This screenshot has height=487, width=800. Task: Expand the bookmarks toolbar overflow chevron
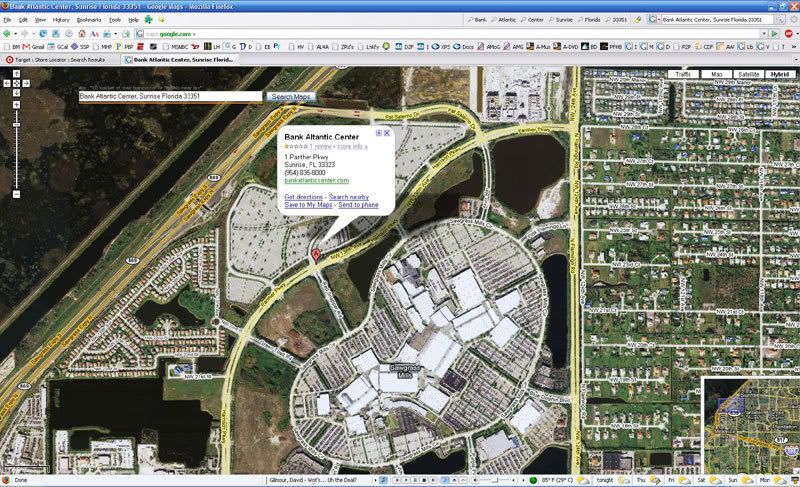795,46
